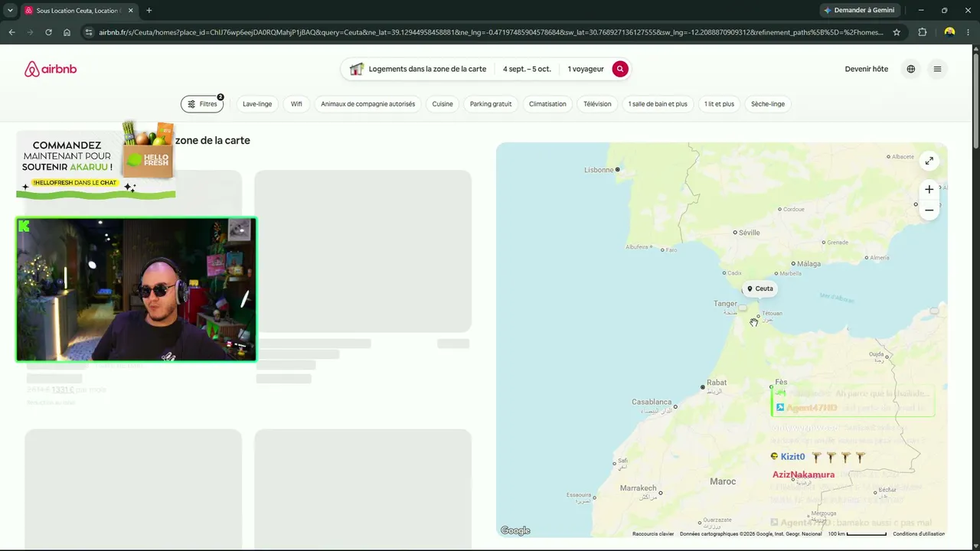Open Conditions d'utilisation map link
Image resolution: width=980 pixels, height=551 pixels.
click(x=919, y=534)
